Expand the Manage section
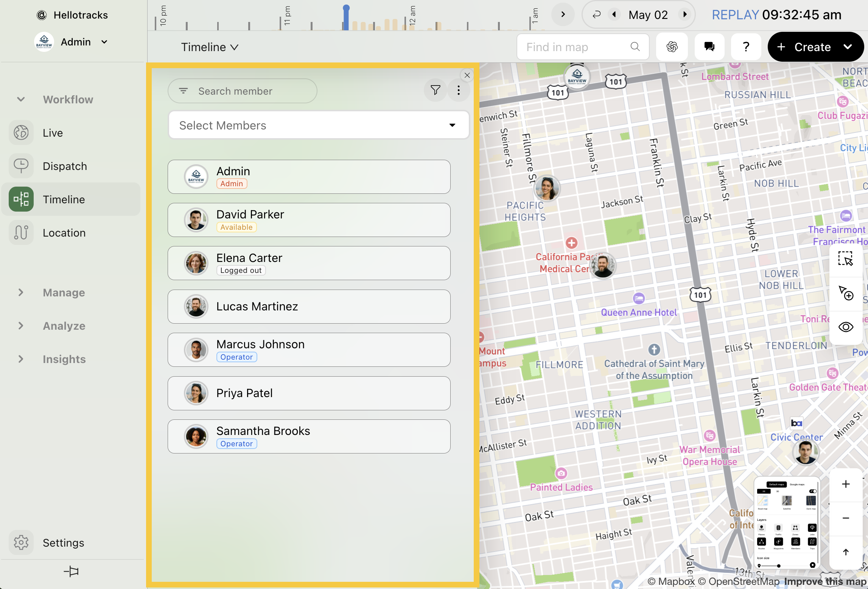 [x=21, y=292]
